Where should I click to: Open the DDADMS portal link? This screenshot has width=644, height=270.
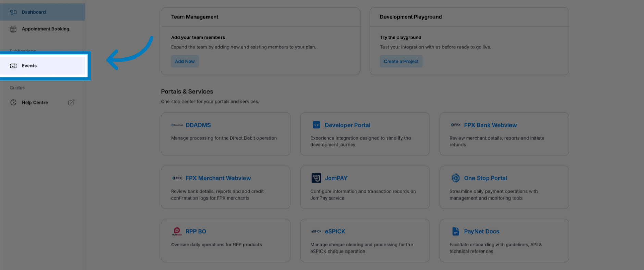coord(198,125)
